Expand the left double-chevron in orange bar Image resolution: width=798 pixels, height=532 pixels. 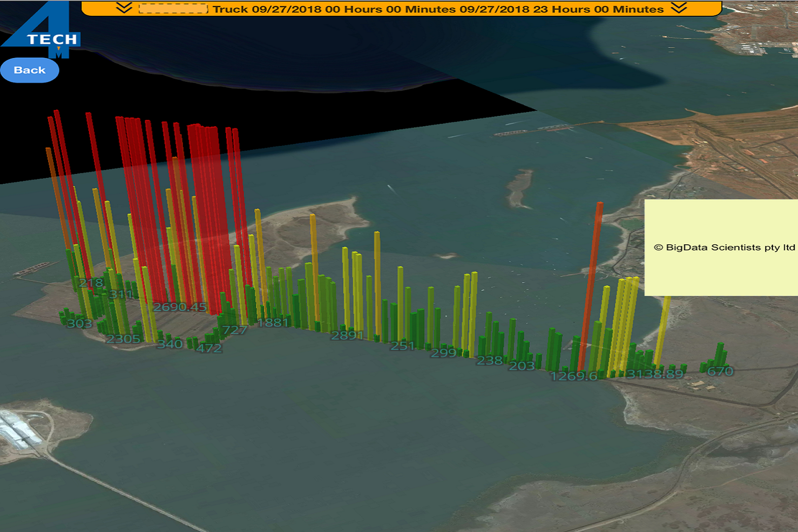(x=124, y=8)
